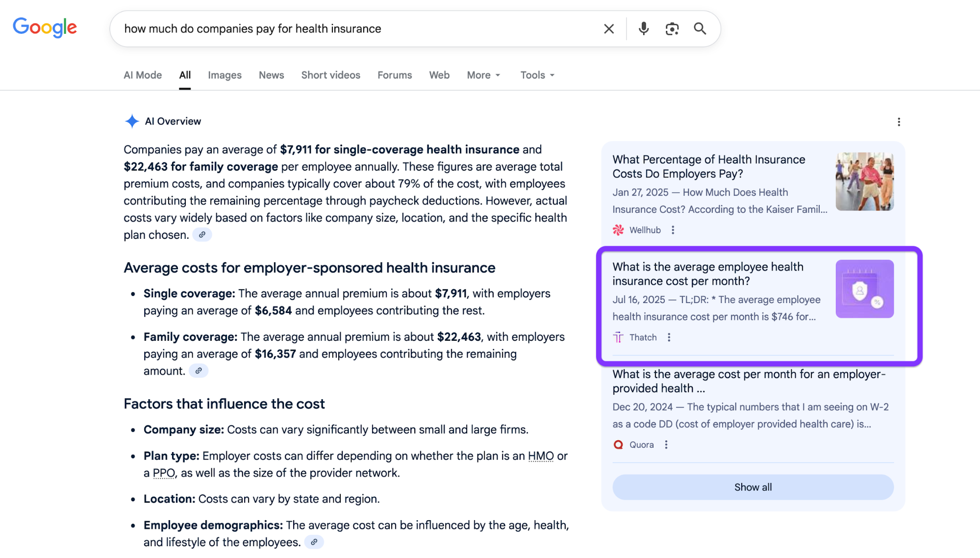
Task: Click the magnifying glass search icon
Action: click(700, 29)
